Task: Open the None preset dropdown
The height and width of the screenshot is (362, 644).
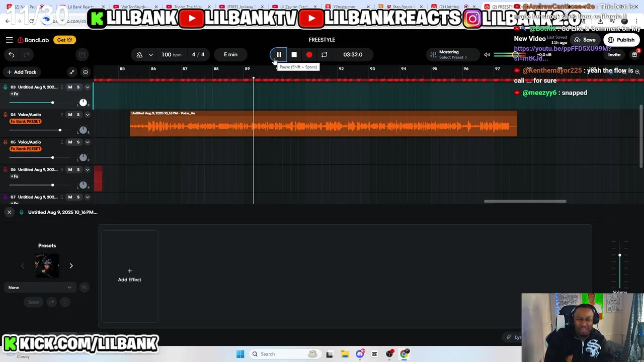Action: (x=40, y=288)
